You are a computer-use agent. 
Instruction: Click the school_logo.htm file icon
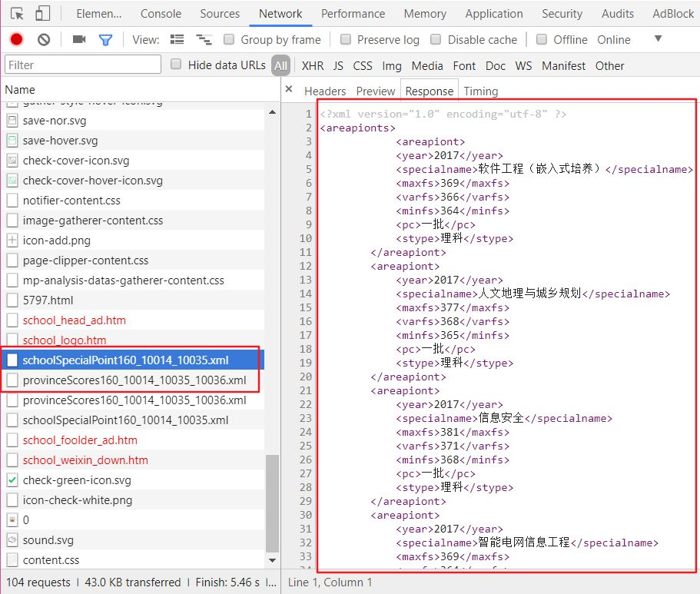pos(12,340)
